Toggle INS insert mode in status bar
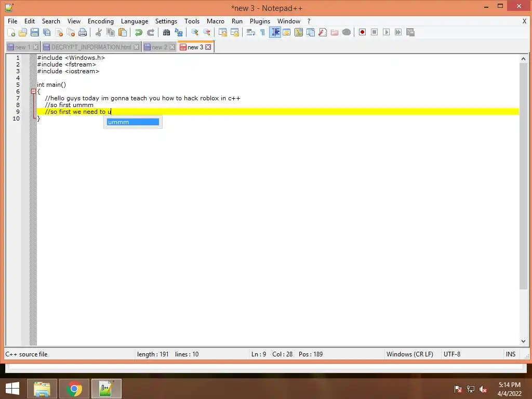The height and width of the screenshot is (399, 532). [511, 354]
